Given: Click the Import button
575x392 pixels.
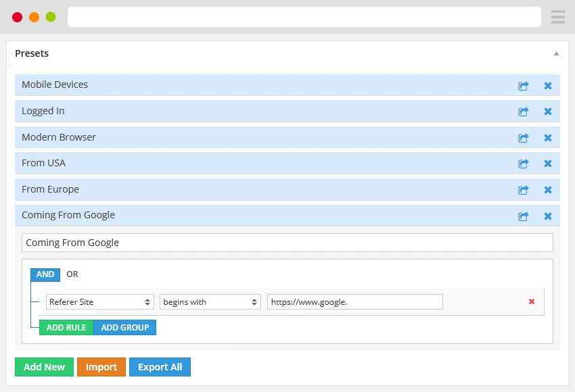Looking at the screenshot, I should pos(101,367).
